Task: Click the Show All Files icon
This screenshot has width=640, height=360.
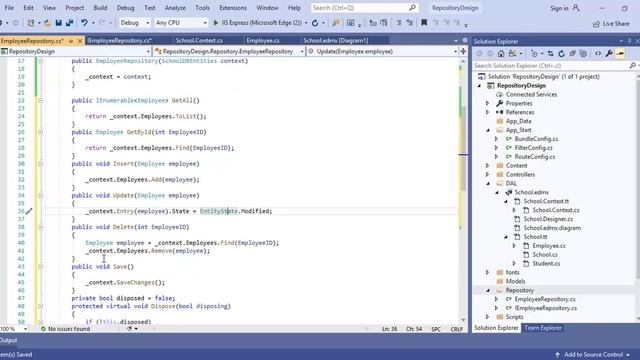Action: (584, 53)
